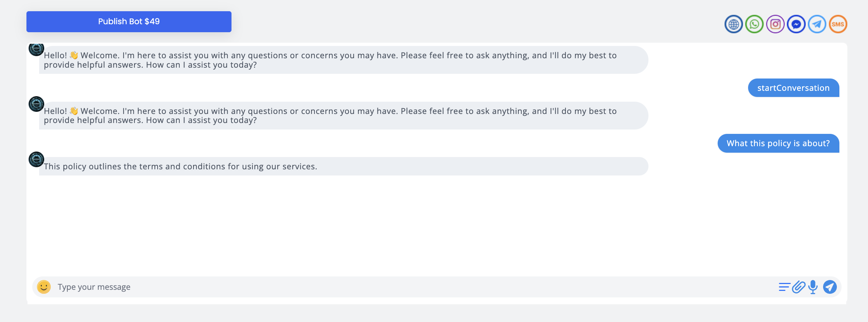Click the startConversation message bubble

pos(793,88)
